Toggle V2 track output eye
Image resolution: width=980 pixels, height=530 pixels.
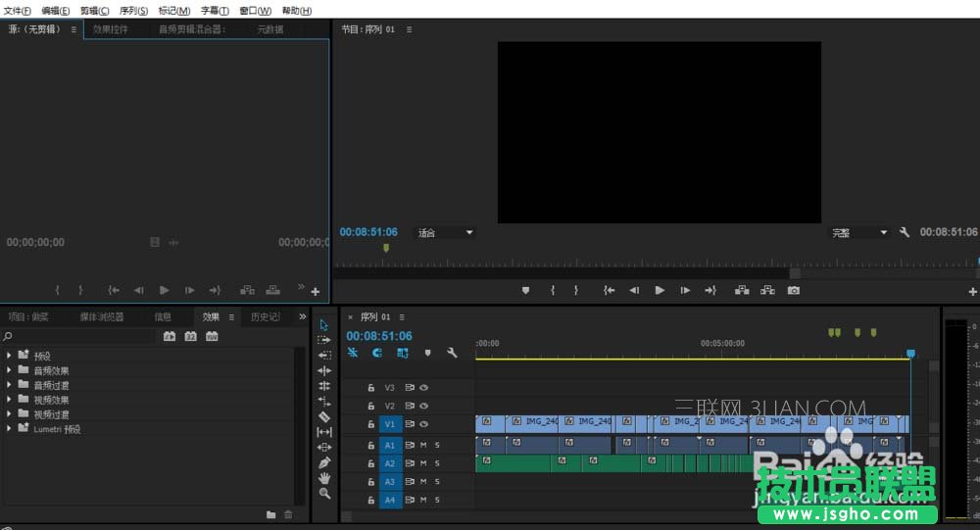[423, 406]
